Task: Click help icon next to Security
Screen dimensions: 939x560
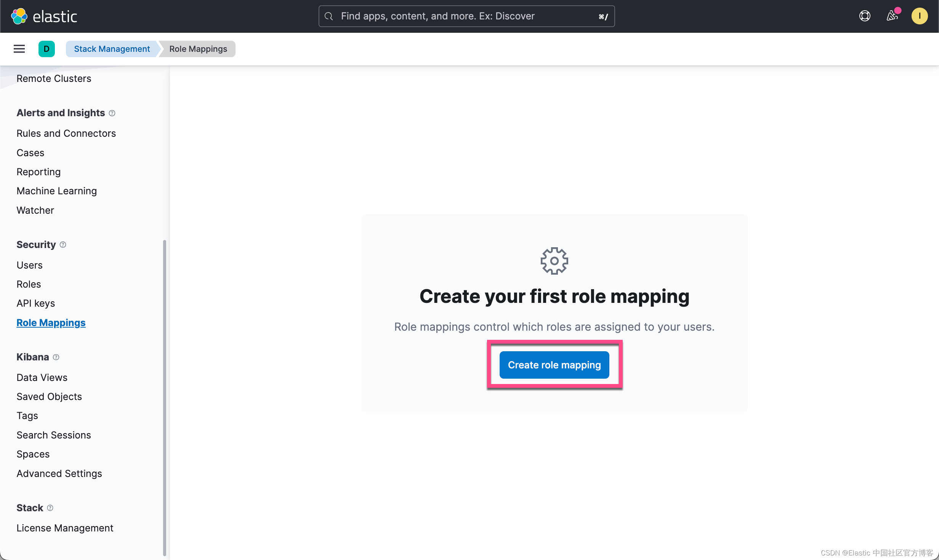Action: 63,245
